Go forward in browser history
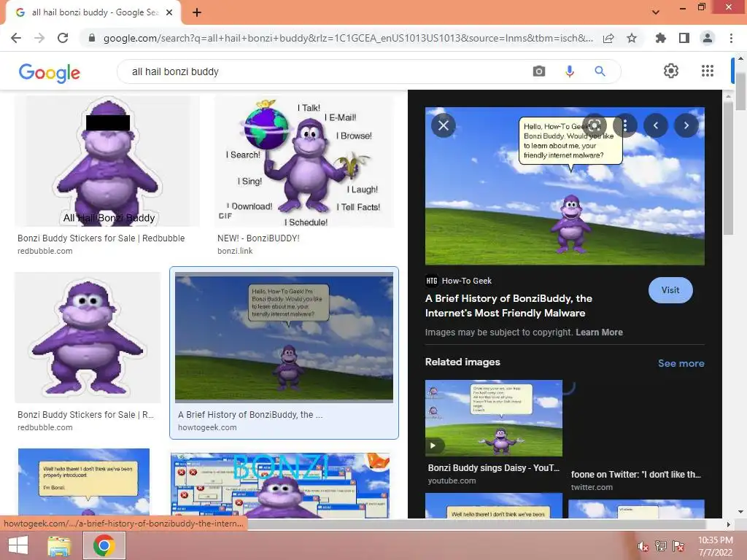The height and width of the screenshot is (560, 747). (x=39, y=38)
